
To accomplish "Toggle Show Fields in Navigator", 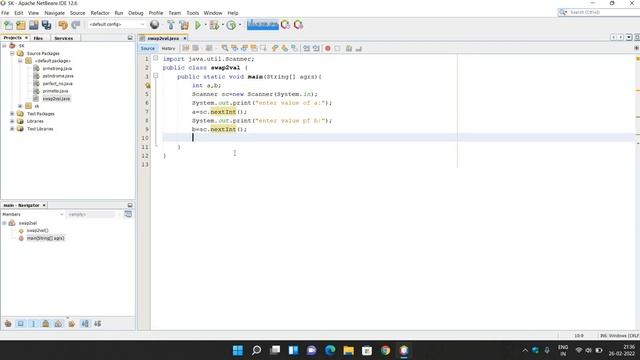I will click(x=20, y=324).
